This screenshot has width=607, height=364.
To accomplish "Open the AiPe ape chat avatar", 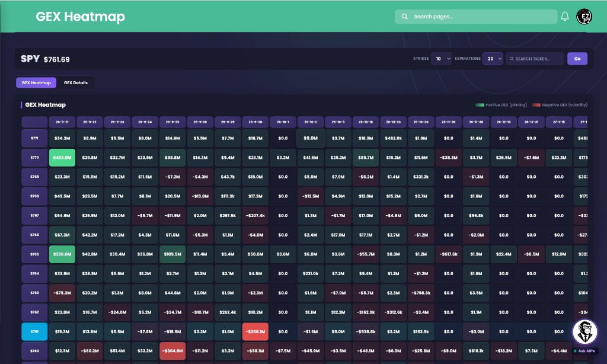I will coord(585,332).
